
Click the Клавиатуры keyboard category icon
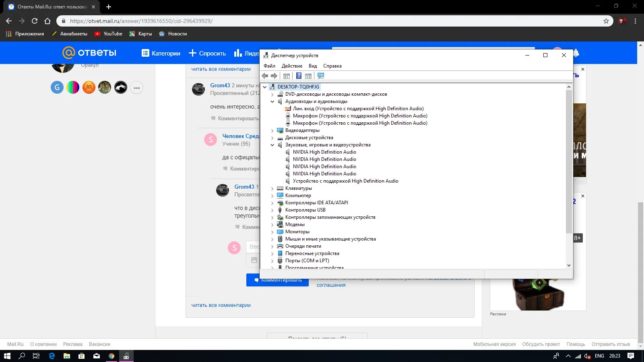click(280, 188)
